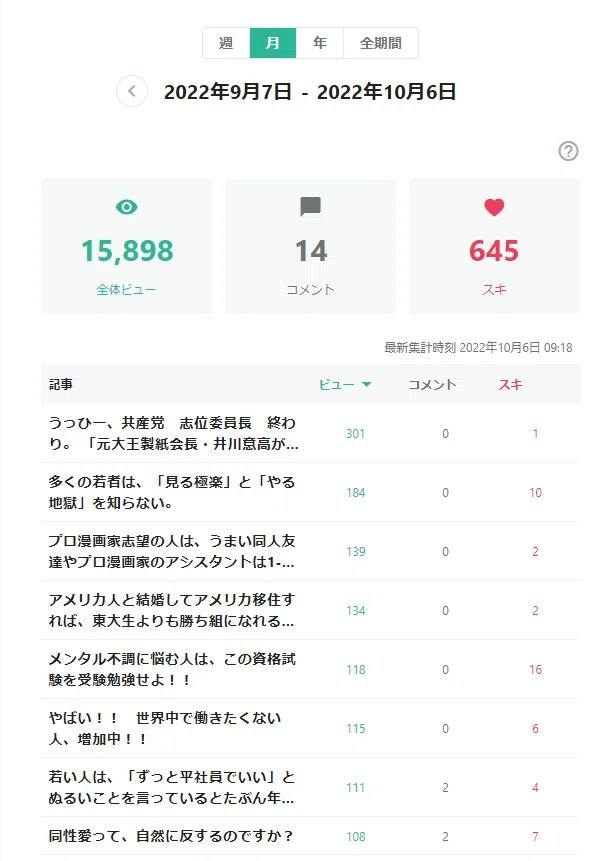Viewport: 603px width, 861px height.
Task: Click the previous period arrow button
Action: coord(132,91)
